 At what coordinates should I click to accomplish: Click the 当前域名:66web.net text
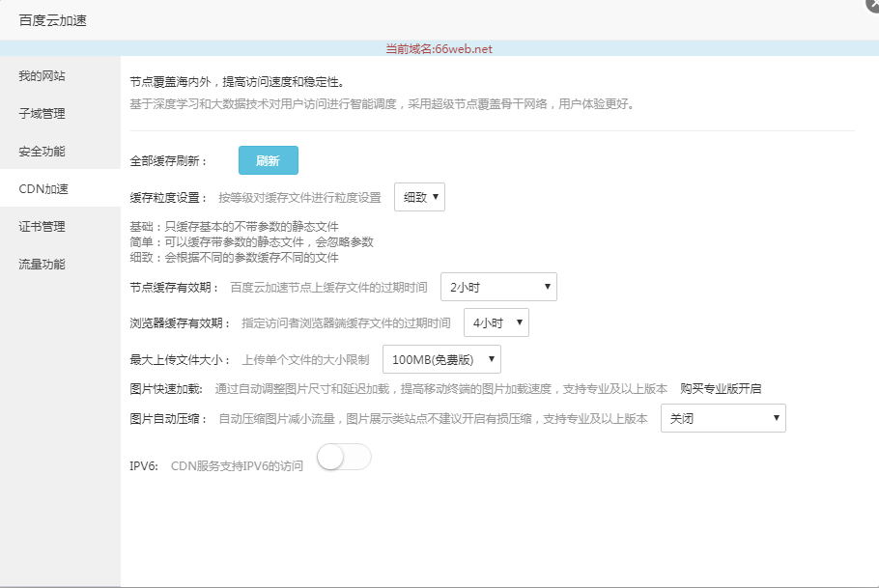[x=439, y=49]
